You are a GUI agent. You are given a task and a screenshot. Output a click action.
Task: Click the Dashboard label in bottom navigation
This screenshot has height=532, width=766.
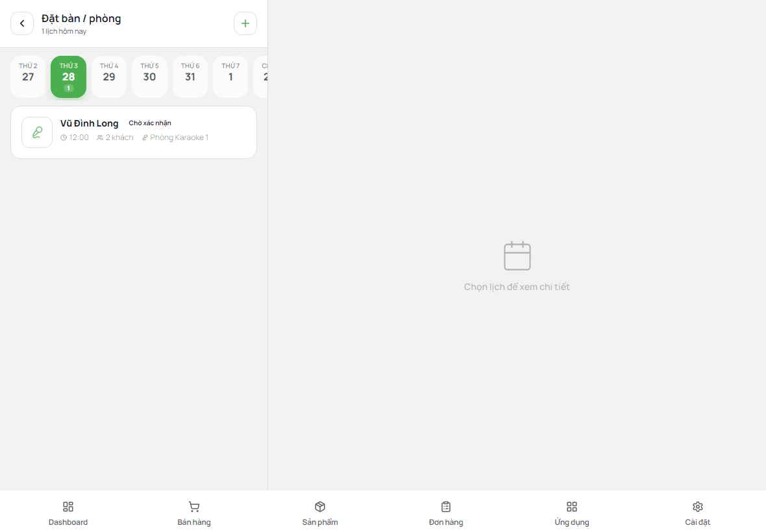(x=68, y=522)
